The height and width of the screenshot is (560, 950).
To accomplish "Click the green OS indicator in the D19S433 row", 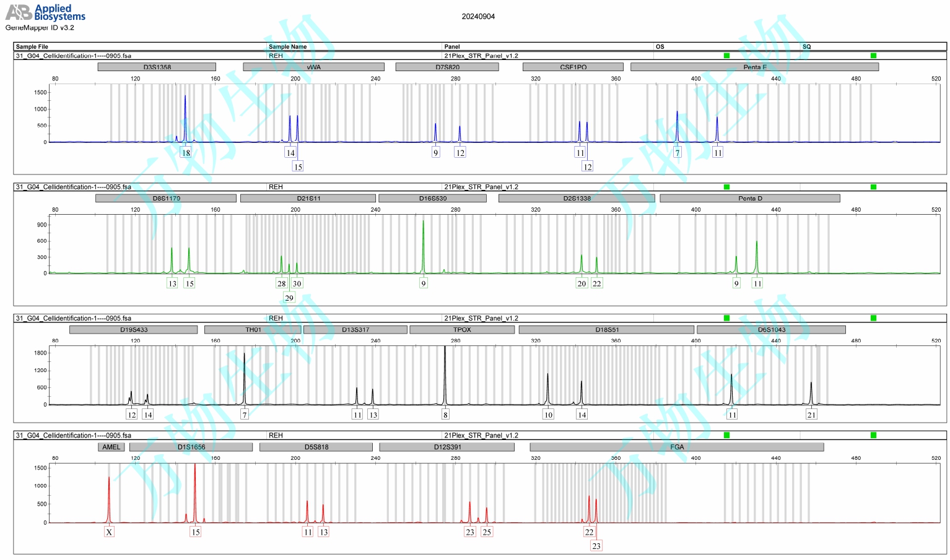I will 726,318.
